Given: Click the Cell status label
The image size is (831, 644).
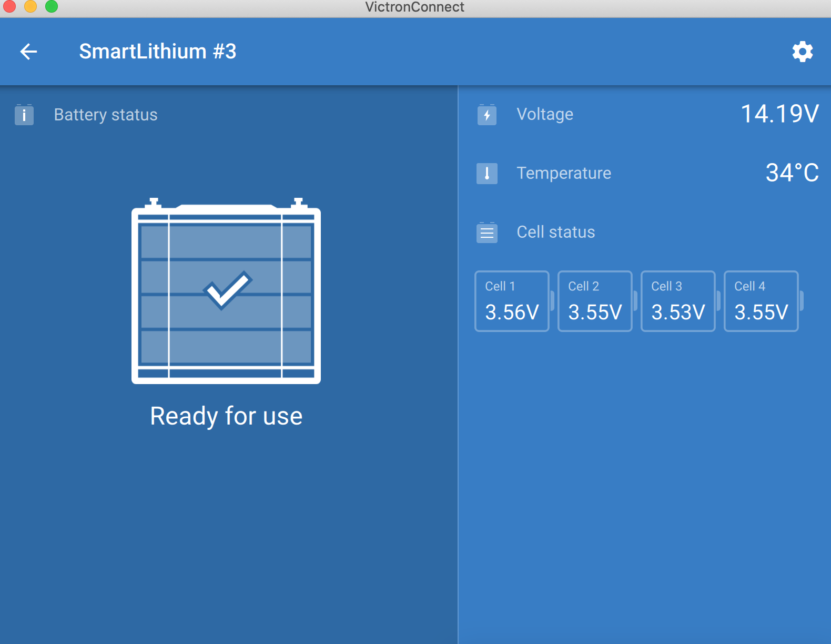Looking at the screenshot, I should [x=555, y=232].
